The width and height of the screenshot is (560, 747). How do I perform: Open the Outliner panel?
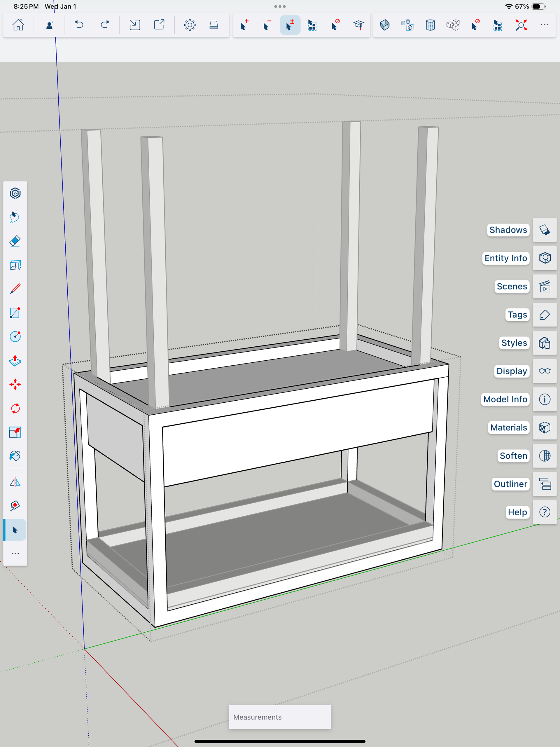[x=545, y=484]
